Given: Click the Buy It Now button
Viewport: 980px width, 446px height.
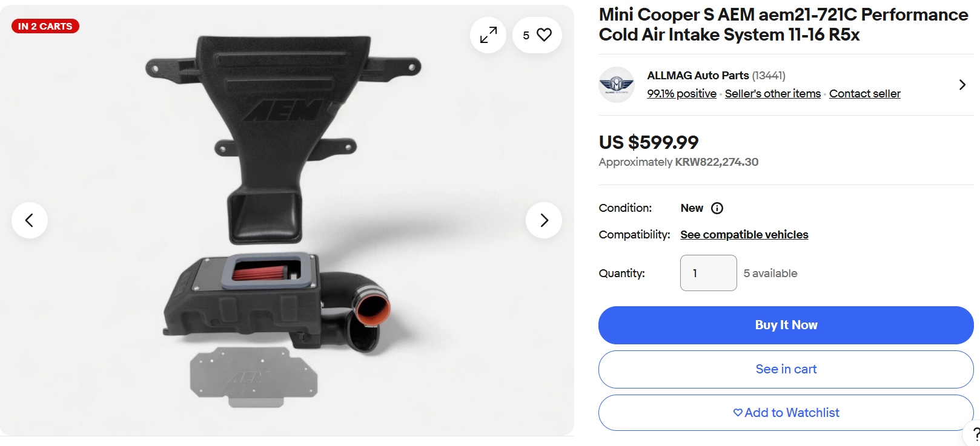Looking at the screenshot, I should click(786, 325).
